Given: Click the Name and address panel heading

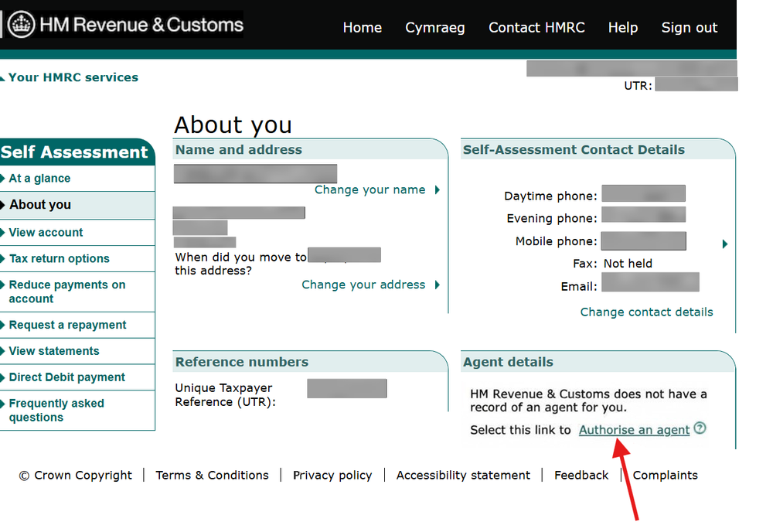Looking at the screenshot, I should click(x=239, y=150).
